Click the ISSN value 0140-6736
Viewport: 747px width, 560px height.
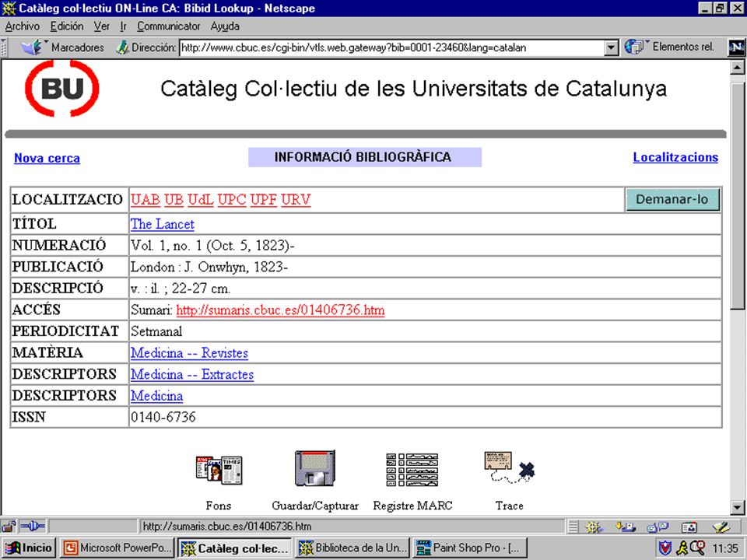[163, 417]
